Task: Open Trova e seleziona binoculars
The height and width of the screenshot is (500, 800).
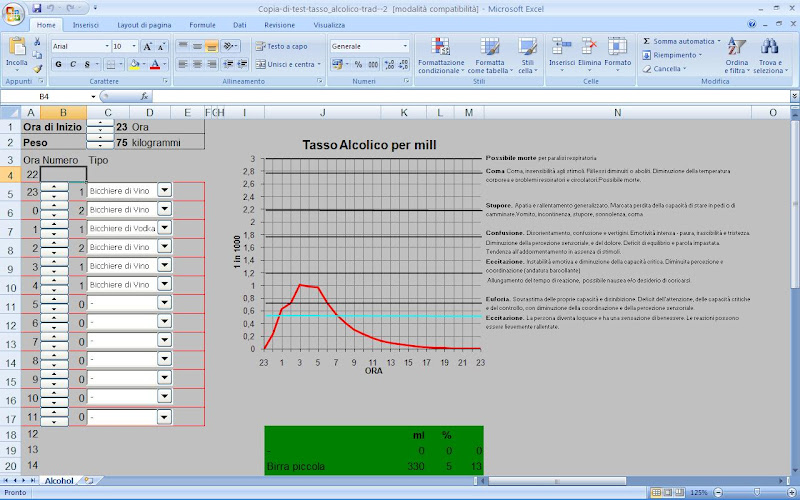Action: tap(770, 56)
